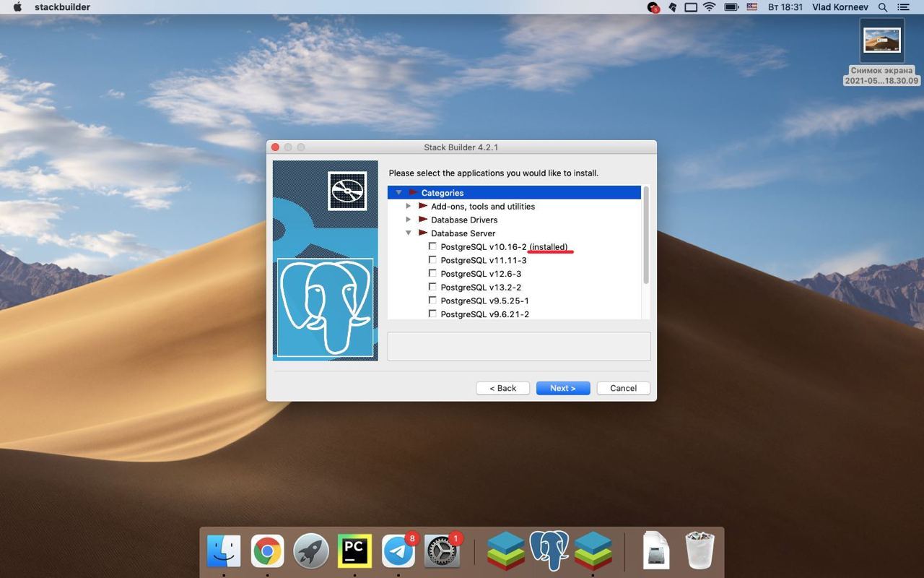The height and width of the screenshot is (578, 924).
Task: Select the Database Server label
Action: pyautogui.click(x=463, y=233)
